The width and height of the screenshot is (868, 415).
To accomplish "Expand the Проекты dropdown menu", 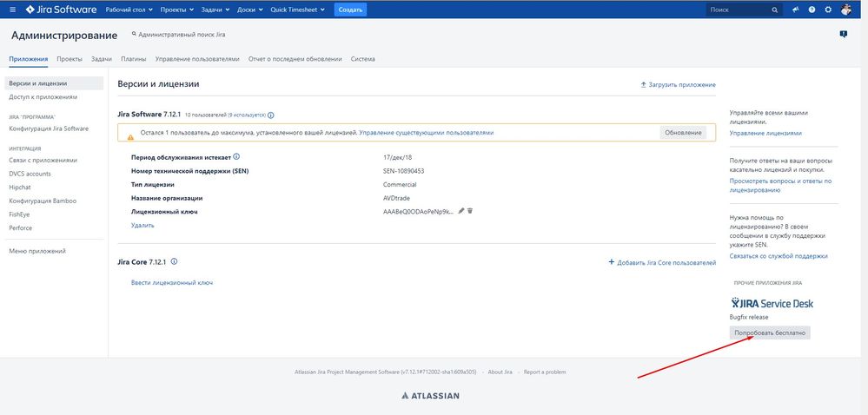I will pos(177,10).
